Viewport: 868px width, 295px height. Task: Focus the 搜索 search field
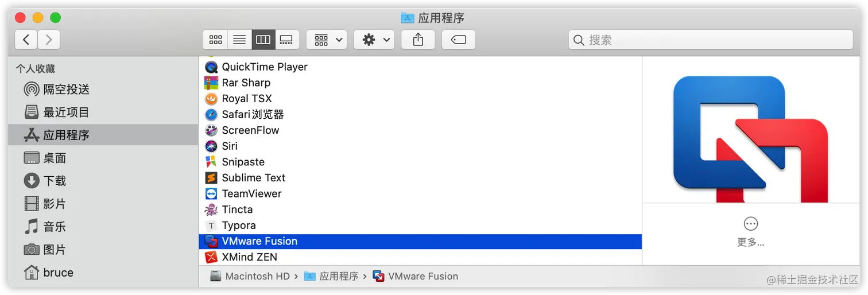click(711, 40)
